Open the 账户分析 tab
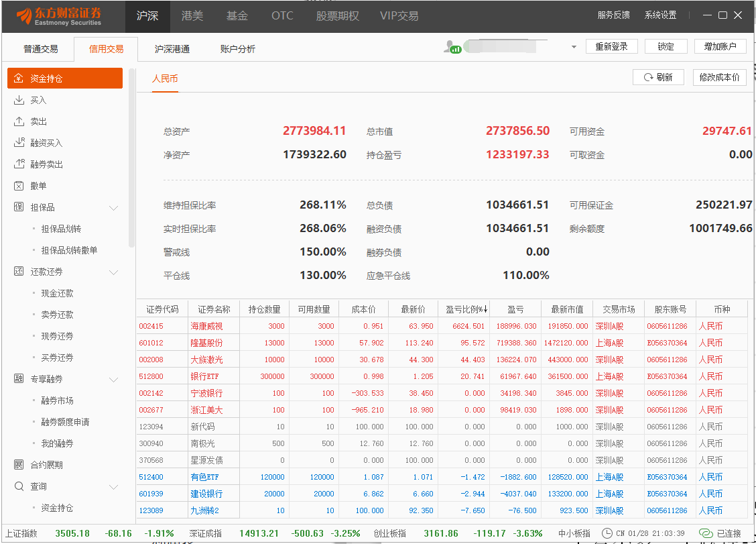 [238, 49]
